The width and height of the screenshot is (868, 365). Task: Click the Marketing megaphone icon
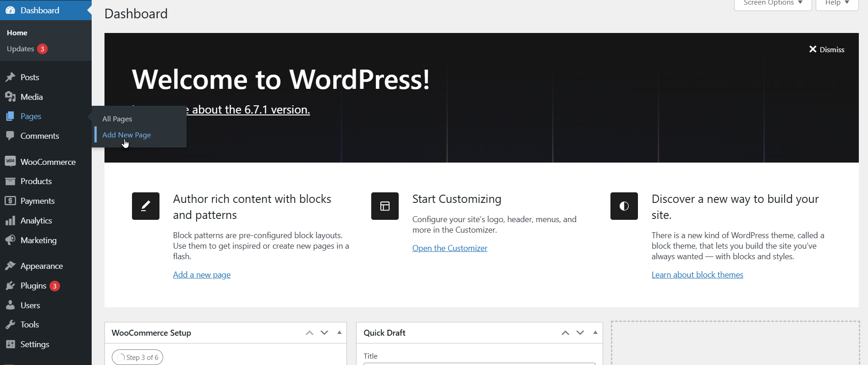pyautogui.click(x=10, y=240)
